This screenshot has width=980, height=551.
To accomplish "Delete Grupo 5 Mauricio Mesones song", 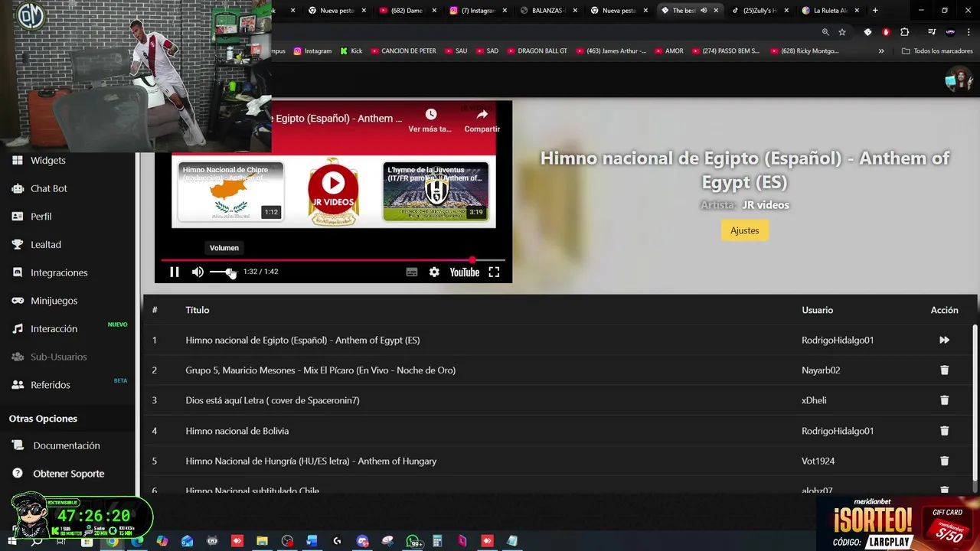I will 944,370.
